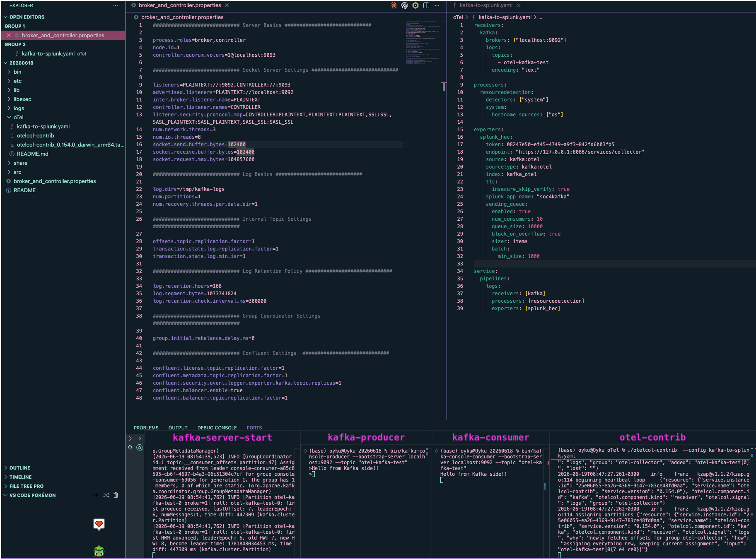The height and width of the screenshot is (559, 756).
Task: Click the token value on yaml line 17
Action: [x=560, y=145]
